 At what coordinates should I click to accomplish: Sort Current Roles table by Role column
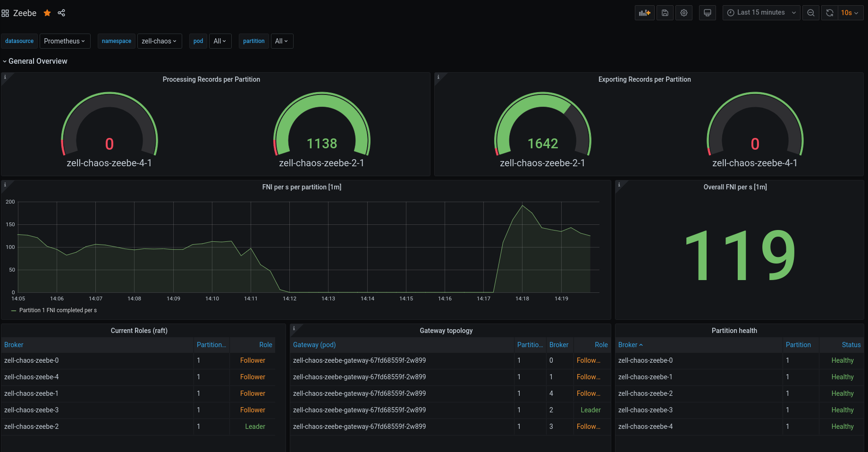pos(266,345)
